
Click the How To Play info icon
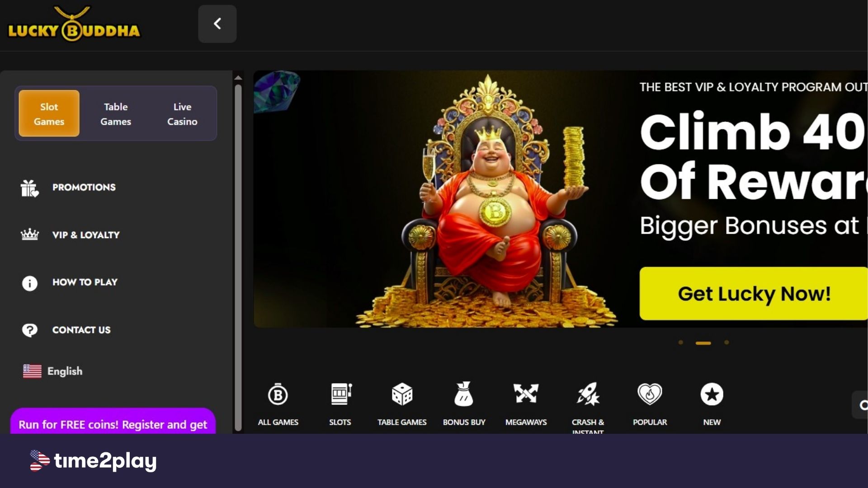coord(30,283)
